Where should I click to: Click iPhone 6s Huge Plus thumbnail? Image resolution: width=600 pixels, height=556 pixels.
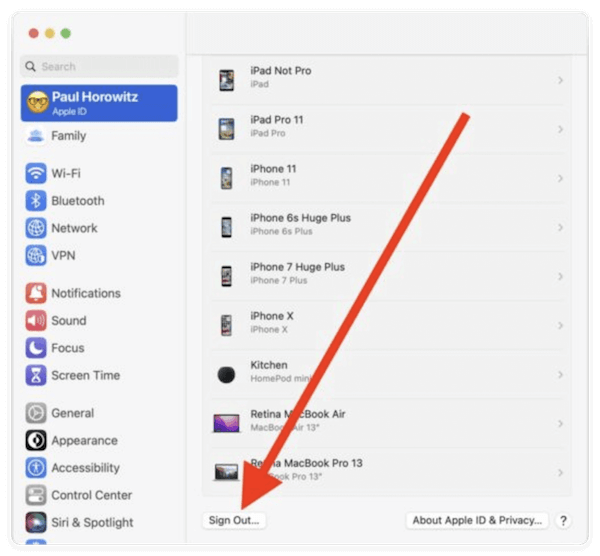[x=227, y=227]
